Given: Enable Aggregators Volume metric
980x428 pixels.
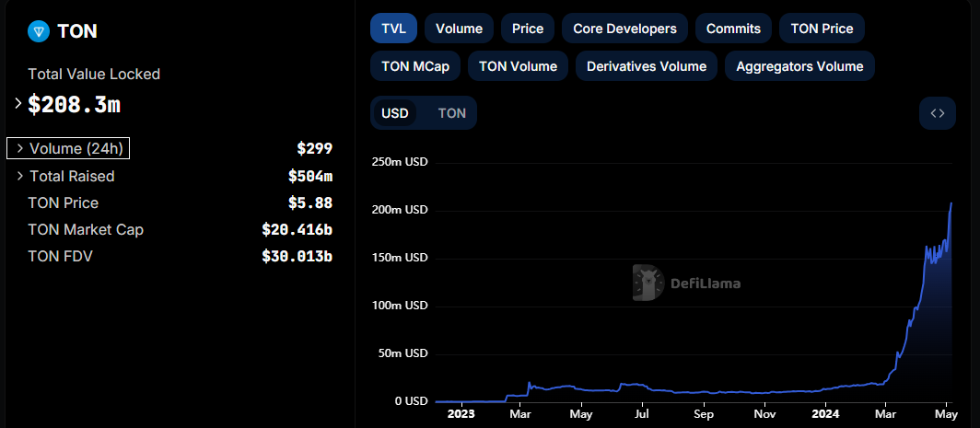Looking at the screenshot, I should pos(799,66).
